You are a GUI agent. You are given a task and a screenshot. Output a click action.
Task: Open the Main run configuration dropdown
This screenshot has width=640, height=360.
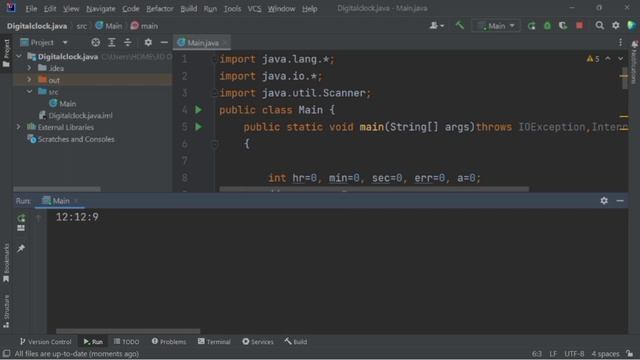pyautogui.click(x=496, y=26)
